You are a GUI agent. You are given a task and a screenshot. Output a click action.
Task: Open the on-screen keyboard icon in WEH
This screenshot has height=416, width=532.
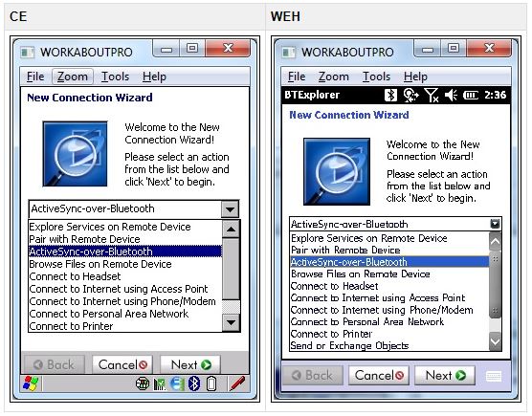pos(494,376)
